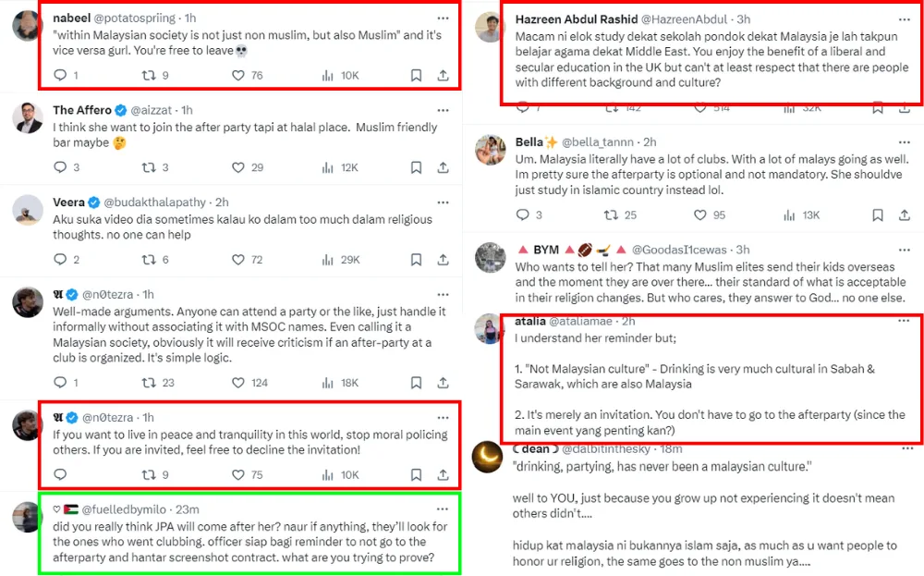Viewport: 924px width, 576px height.
Task: Like nabeel's tweet with 76 likes
Action: (x=238, y=75)
